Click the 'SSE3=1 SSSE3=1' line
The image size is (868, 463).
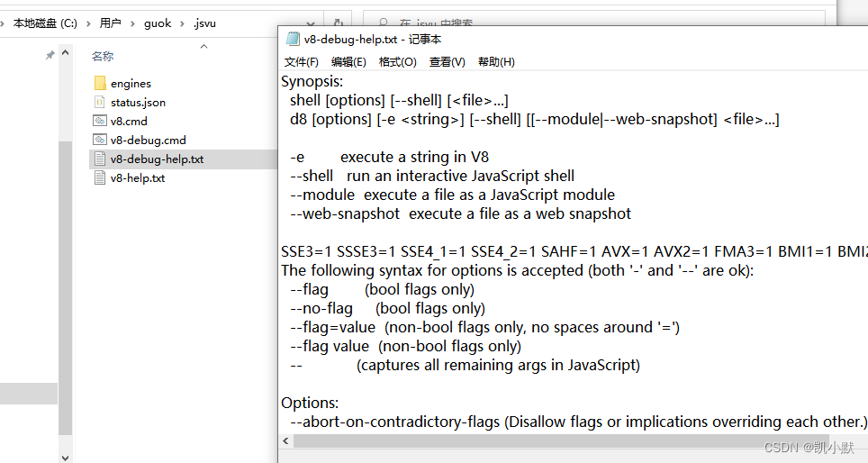click(574, 251)
